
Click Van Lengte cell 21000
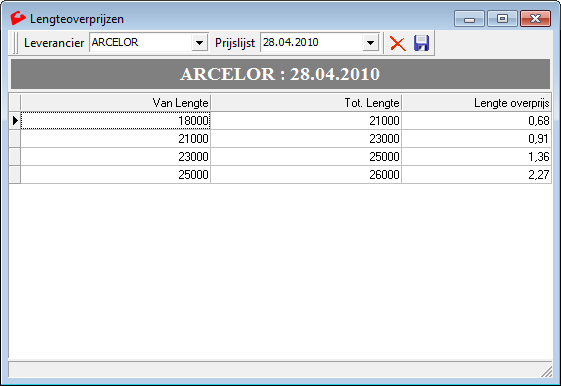[x=116, y=139]
